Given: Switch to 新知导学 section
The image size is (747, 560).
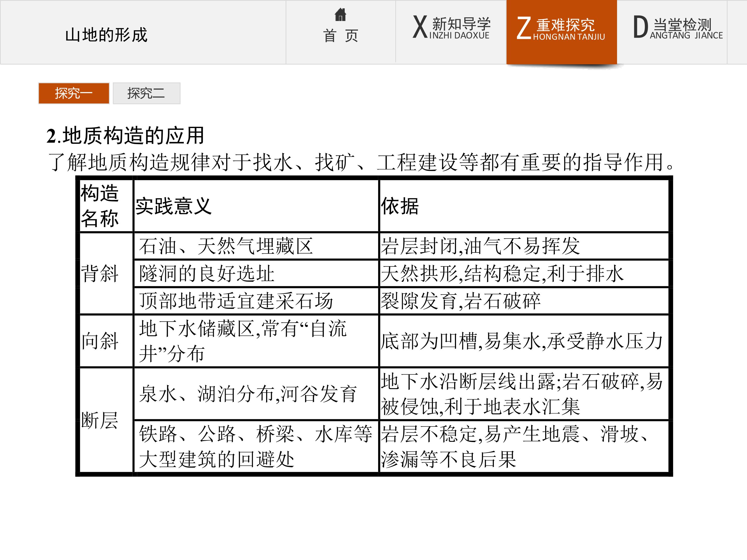Looking at the screenshot, I should (451, 32).
